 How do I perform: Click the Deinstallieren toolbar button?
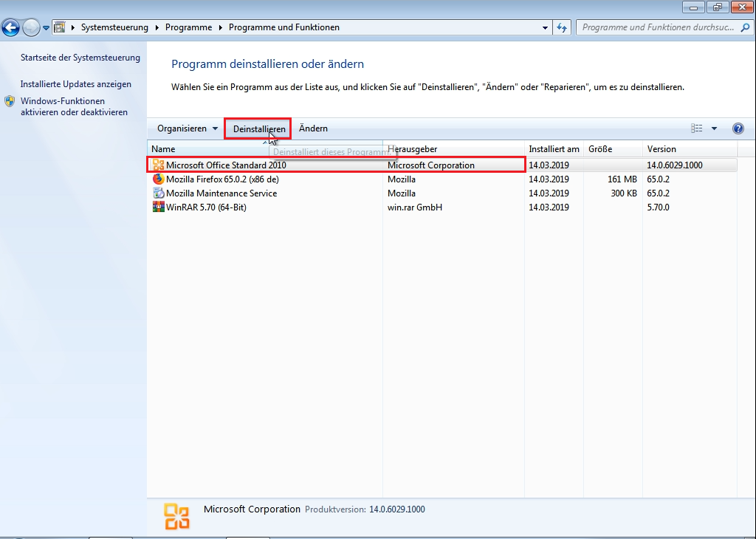pyautogui.click(x=258, y=128)
